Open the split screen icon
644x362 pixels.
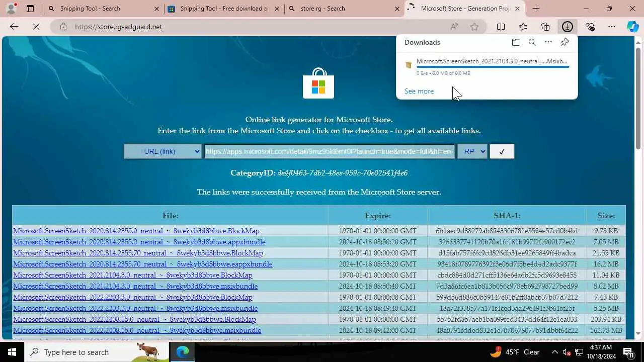point(501,27)
